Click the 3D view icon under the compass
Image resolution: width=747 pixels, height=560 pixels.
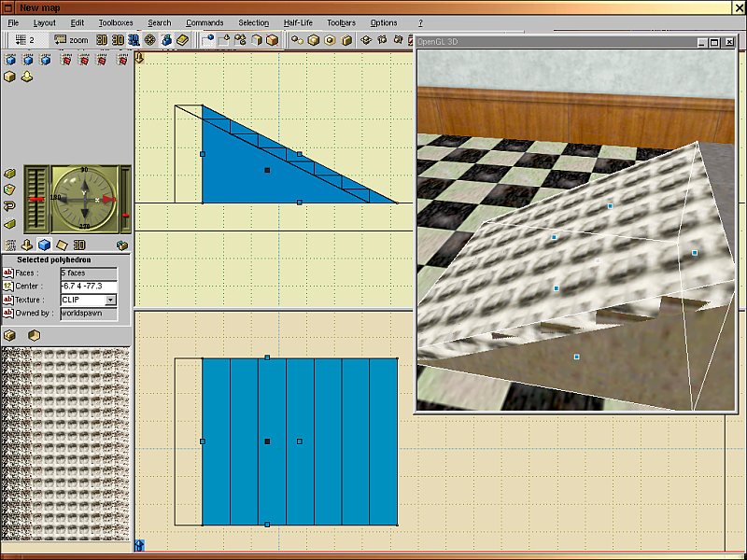[x=79, y=245]
